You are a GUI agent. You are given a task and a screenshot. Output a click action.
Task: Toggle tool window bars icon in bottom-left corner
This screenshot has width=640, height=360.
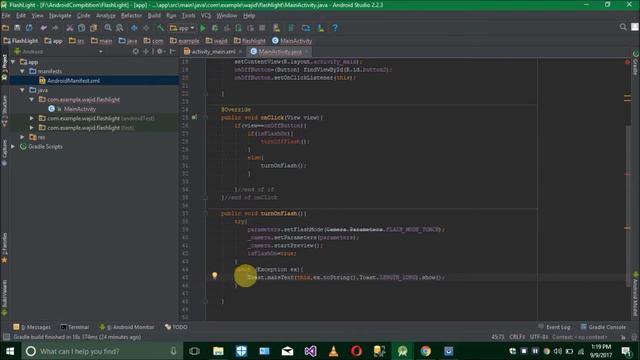6,337
